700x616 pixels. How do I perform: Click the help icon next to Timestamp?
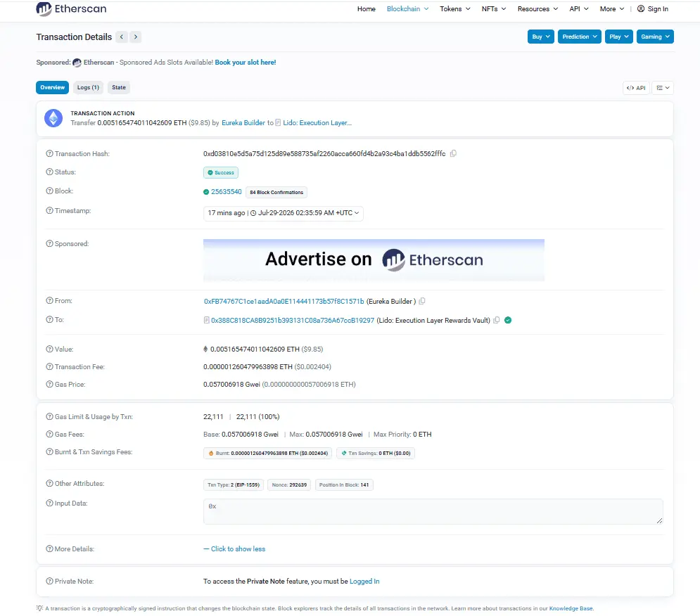coord(49,211)
